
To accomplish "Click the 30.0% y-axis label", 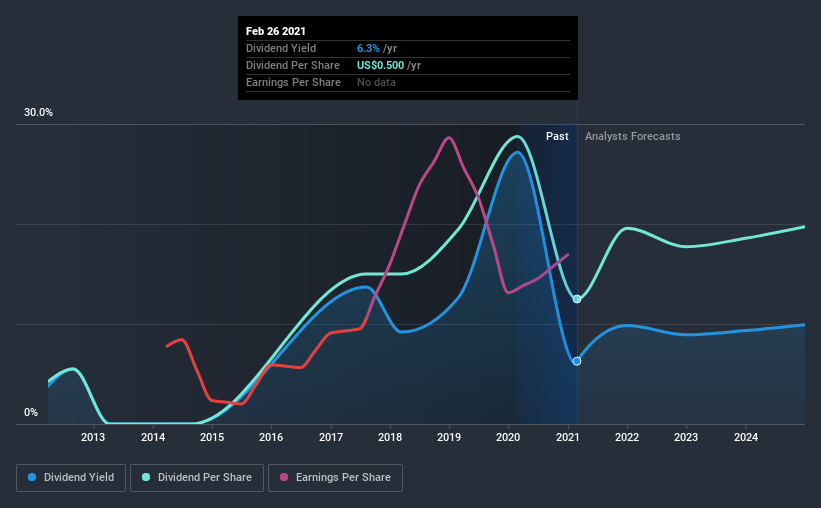I will pos(38,113).
